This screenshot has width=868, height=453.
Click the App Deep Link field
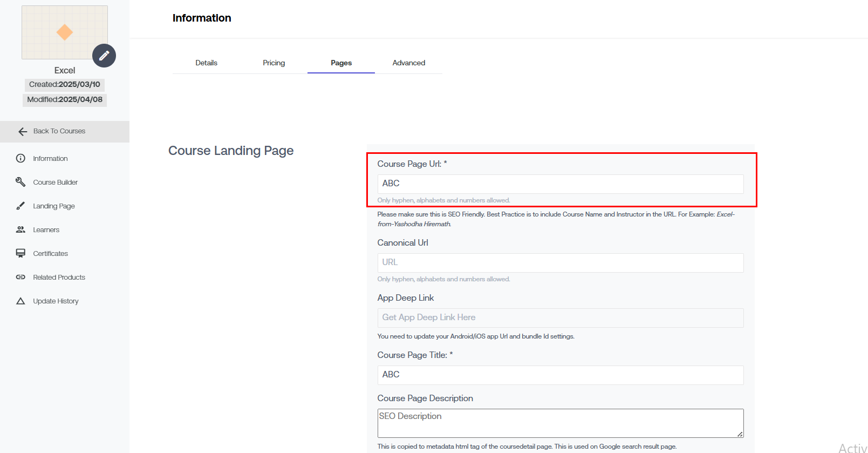pos(560,317)
